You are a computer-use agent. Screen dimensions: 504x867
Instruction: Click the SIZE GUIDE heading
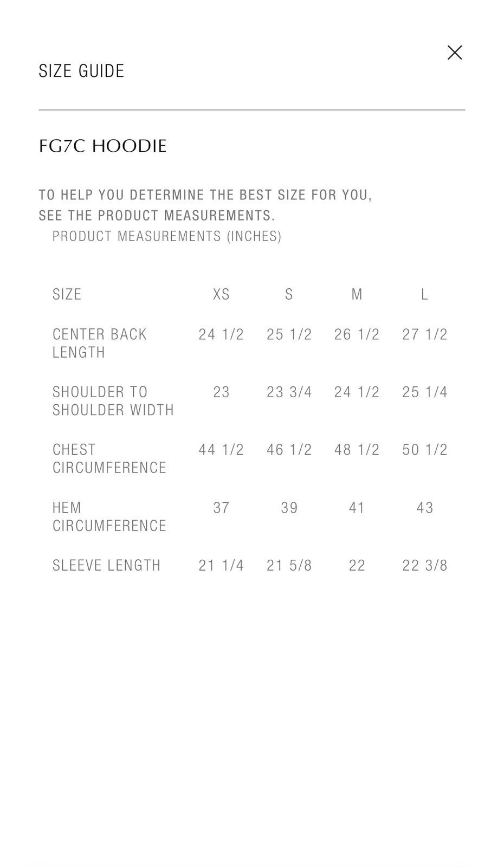pos(82,71)
